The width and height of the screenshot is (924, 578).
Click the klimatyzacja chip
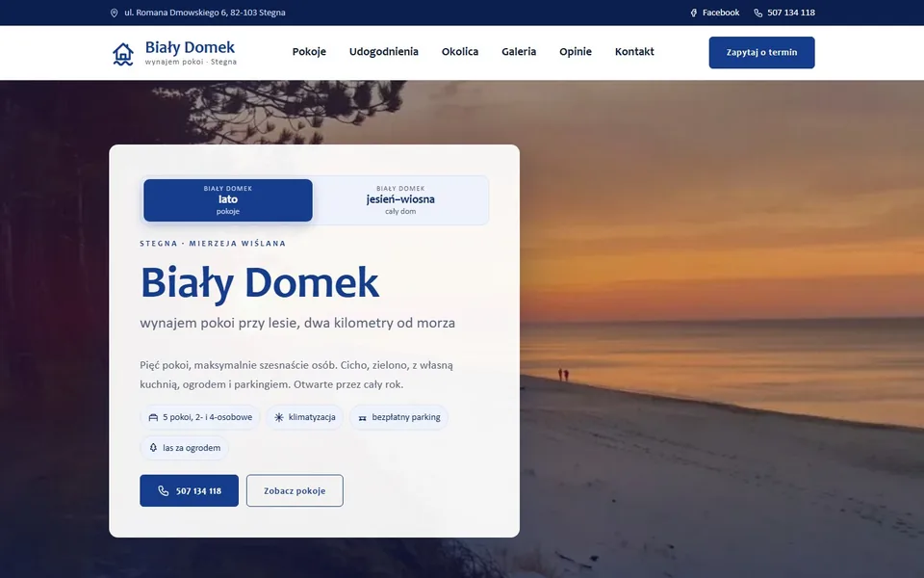pyautogui.click(x=305, y=417)
